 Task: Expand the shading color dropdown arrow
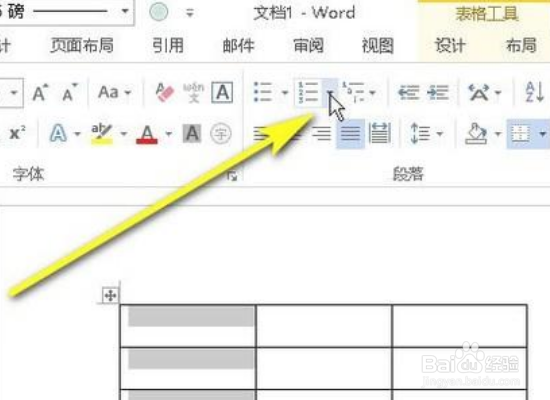[498, 134]
